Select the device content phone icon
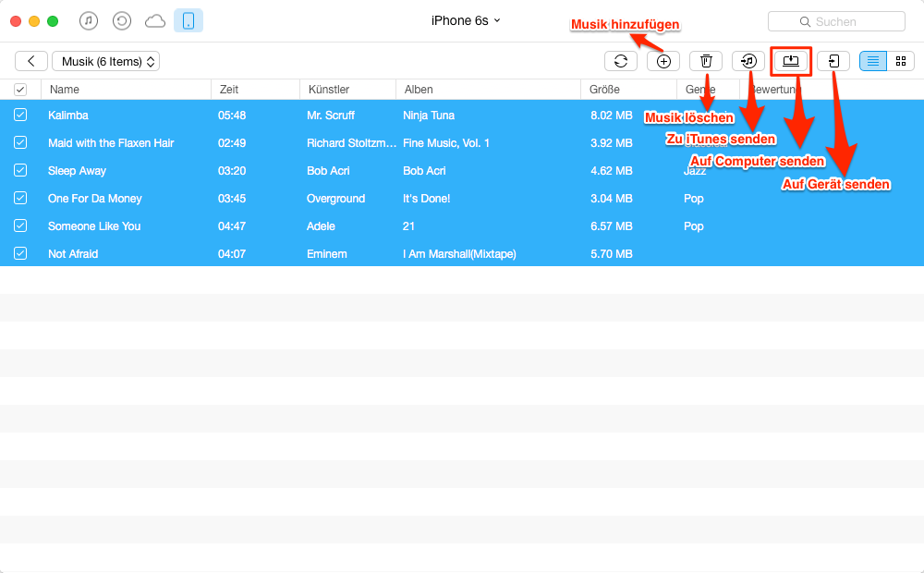The width and height of the screenshot is (924, 573). point(188,20)
